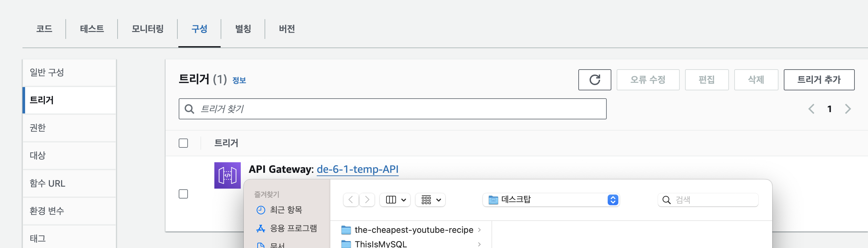Image resolution: width=868 pixels, height=248 pixels.
Task: Click the 최근 항목 clock icon
Action: [x=261, y=210]
